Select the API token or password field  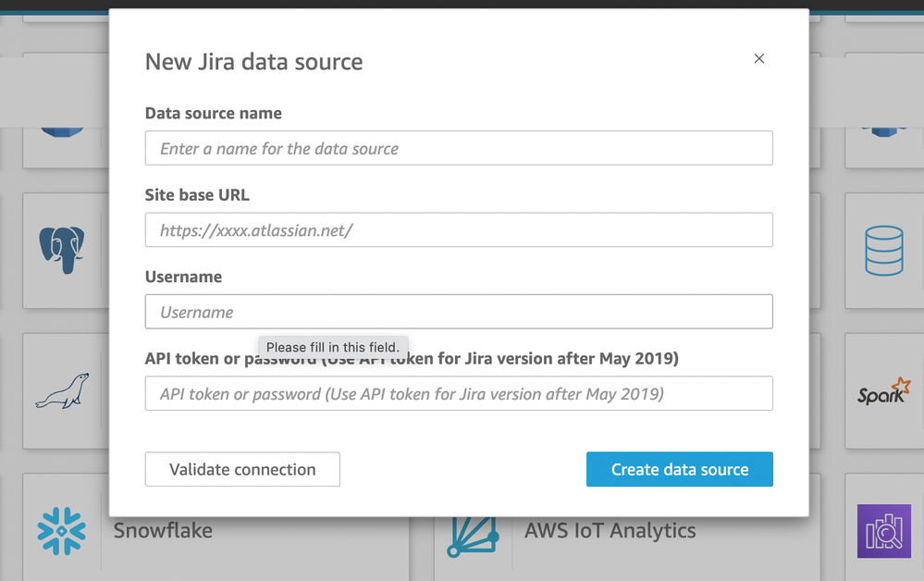pos(459,393)
